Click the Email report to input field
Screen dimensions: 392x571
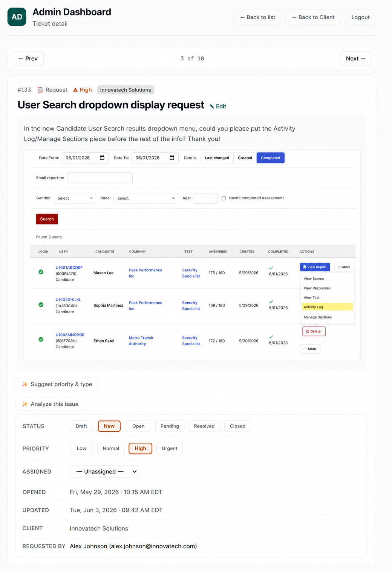[x=100, y=178]
